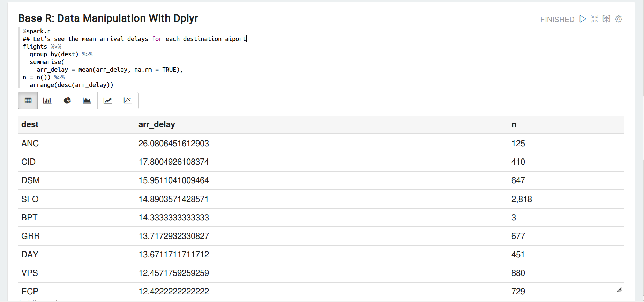Click arr_delay value 13.7172932330827
The width and height of the screenshot is (644, 302).
[x=174, y=236]
